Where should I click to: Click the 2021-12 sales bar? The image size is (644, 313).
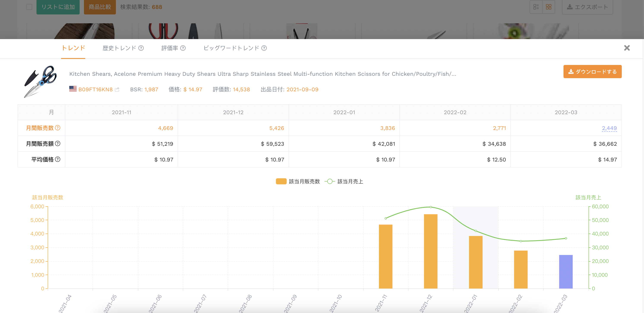[431, 251]
